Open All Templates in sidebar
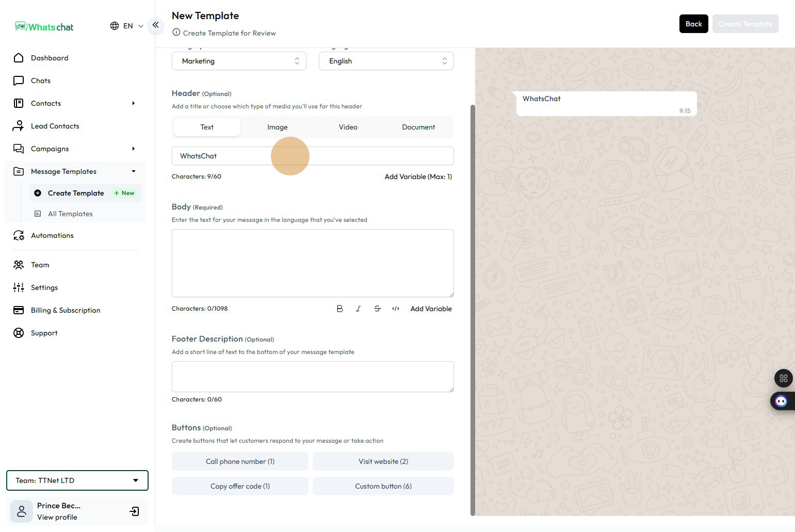Viewport: 795px width, 532px height. tap(70, 214)
